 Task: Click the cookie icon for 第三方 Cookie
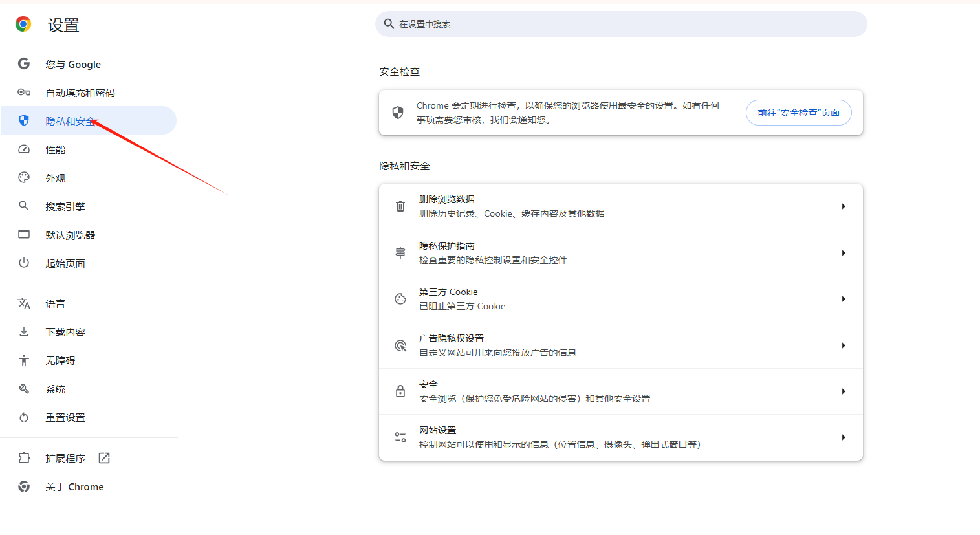(x=400, y=299)
